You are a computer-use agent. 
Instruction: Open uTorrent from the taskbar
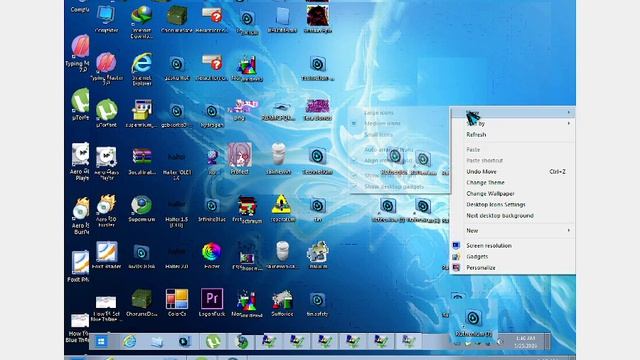point(213,341)
